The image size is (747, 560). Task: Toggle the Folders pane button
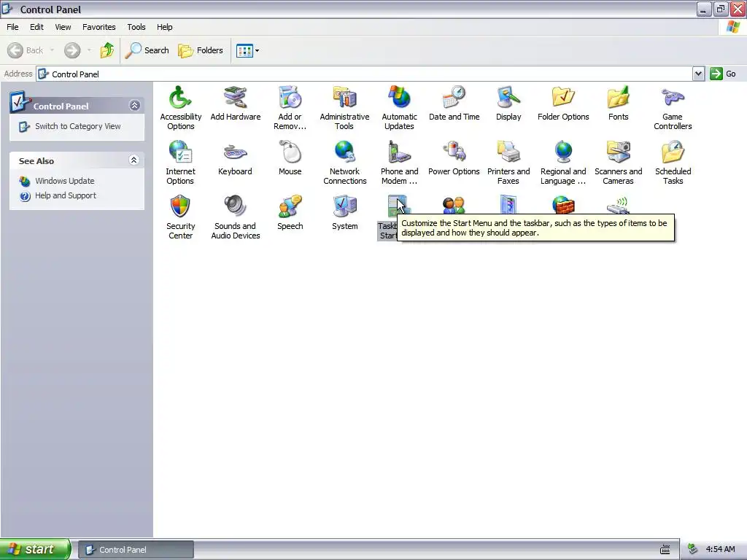[200, 50]
